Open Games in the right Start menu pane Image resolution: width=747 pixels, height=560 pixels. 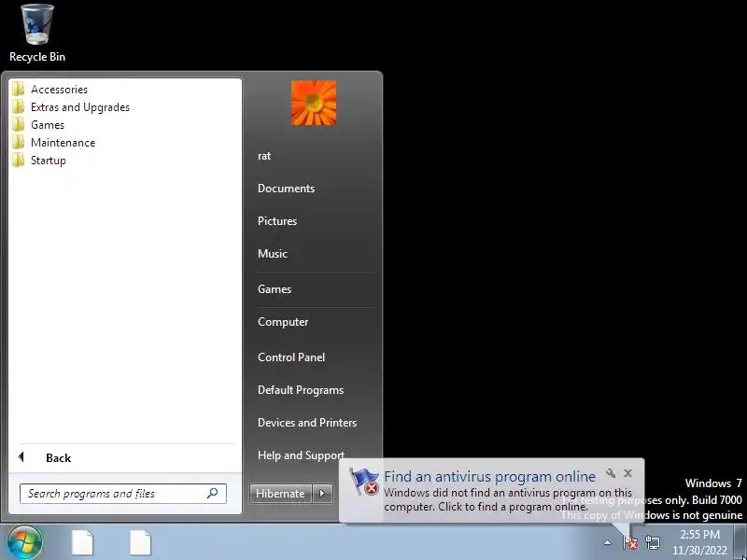pyautogui.click(x=275, y=289)
